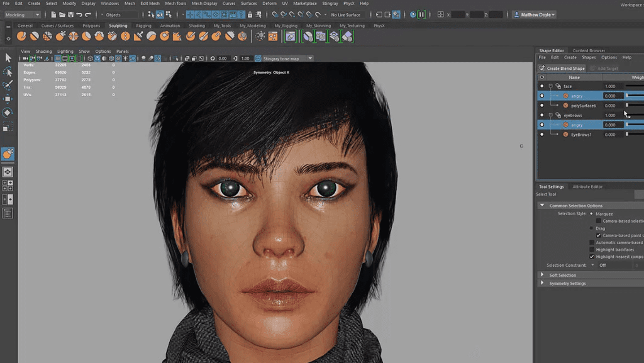
Task: Uncheck Highlight nearest component
Action: coord(592,257)
